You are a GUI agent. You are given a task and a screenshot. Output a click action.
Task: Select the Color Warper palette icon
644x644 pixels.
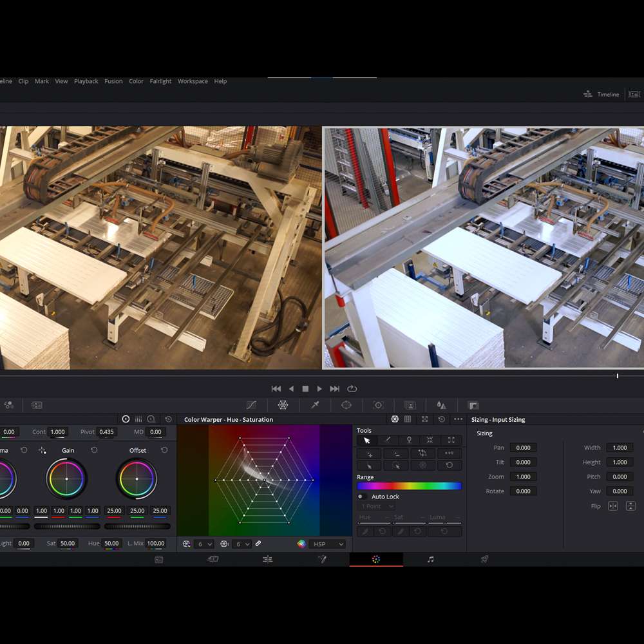(283, 405)
